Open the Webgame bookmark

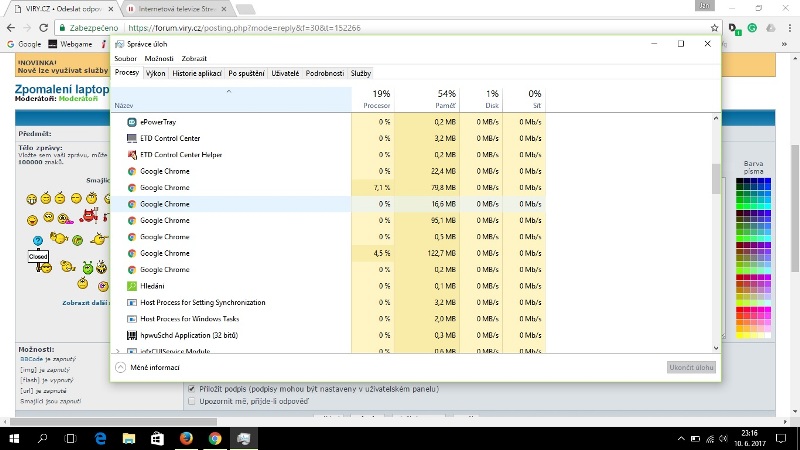click(70, 44)
